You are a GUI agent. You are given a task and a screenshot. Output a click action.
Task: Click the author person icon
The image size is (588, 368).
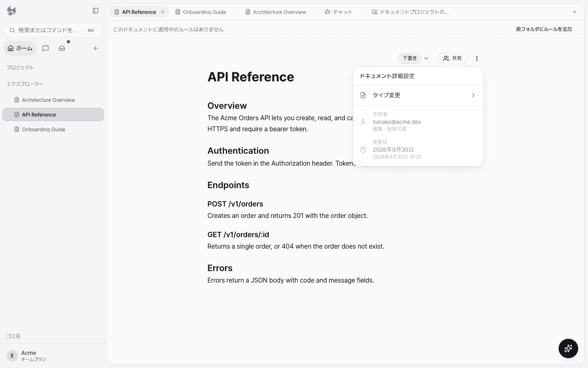(x=363, y=122)
